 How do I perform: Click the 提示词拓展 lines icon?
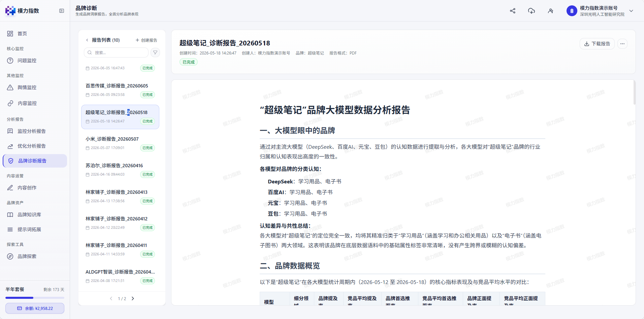pyautogui.click(x=10, y=229)
